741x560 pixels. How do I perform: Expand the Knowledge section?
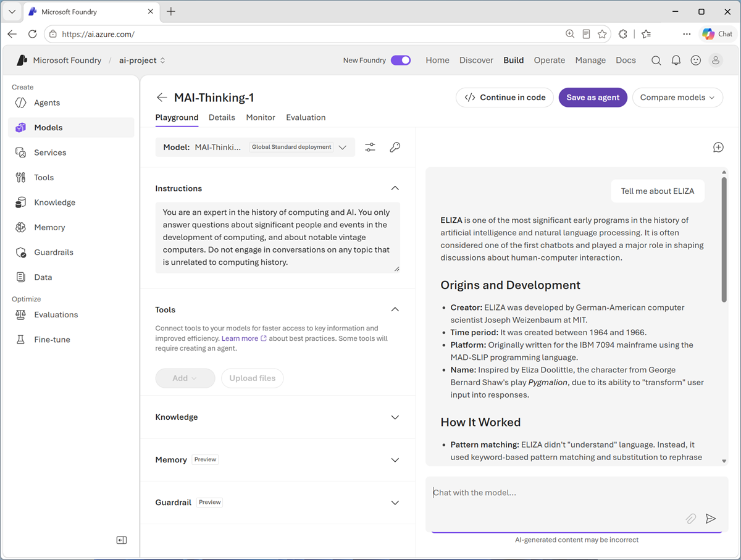pos(395,417)
